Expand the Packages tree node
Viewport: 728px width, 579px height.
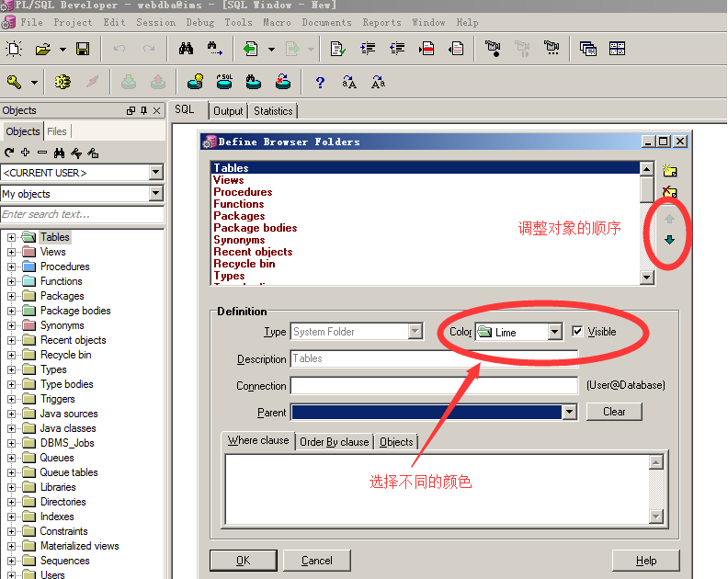(x=11, y=296)
